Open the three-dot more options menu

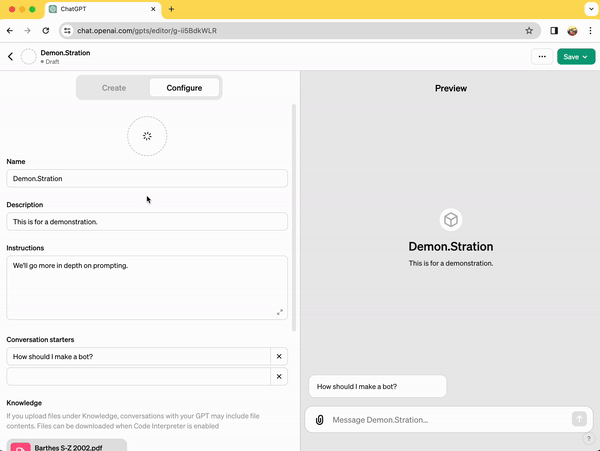click(542, 57)
